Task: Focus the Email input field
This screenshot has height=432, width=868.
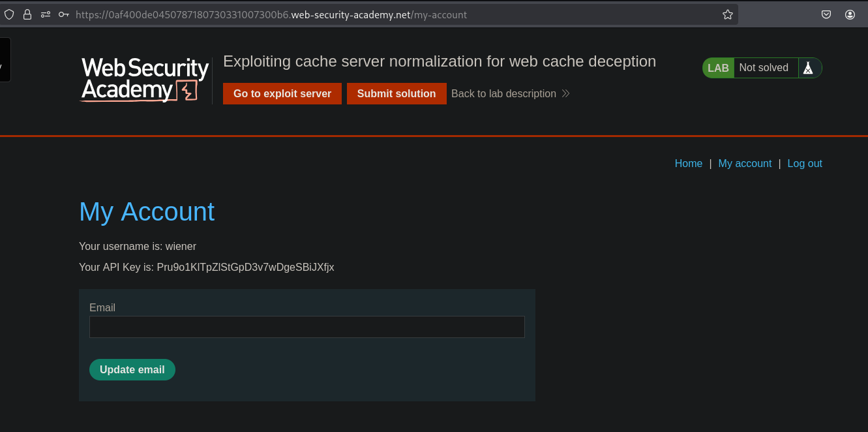Action: pyautogui.click(x=307, y=327)
